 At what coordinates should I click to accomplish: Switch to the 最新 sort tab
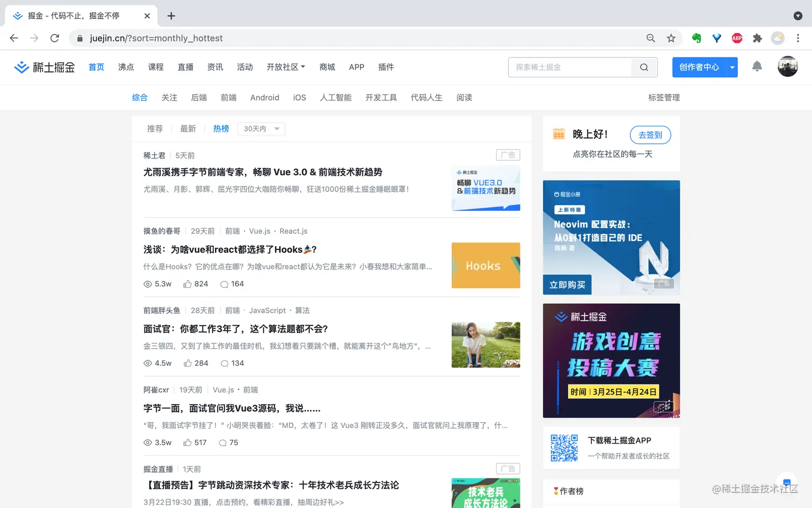click(188, 129)
